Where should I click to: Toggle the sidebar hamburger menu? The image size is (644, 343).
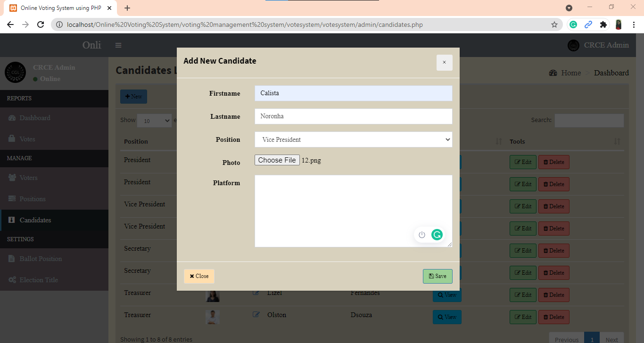tap(118, 45)
